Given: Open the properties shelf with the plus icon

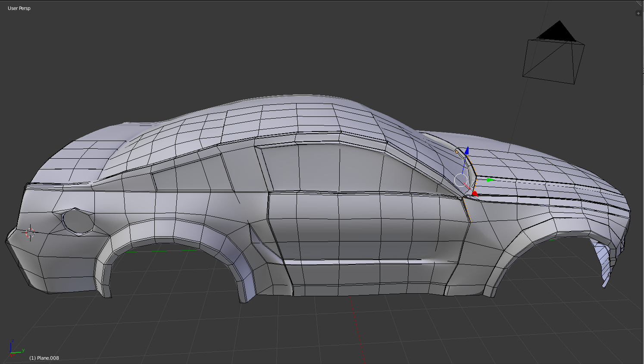Looking at the screenshot, I should coord(638,13).
